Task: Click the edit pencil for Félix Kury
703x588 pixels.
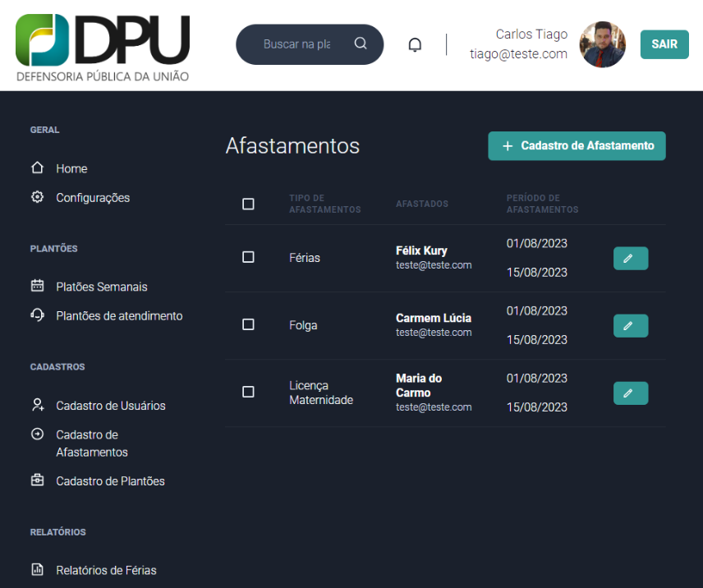Action: click(x=630, y=258)
